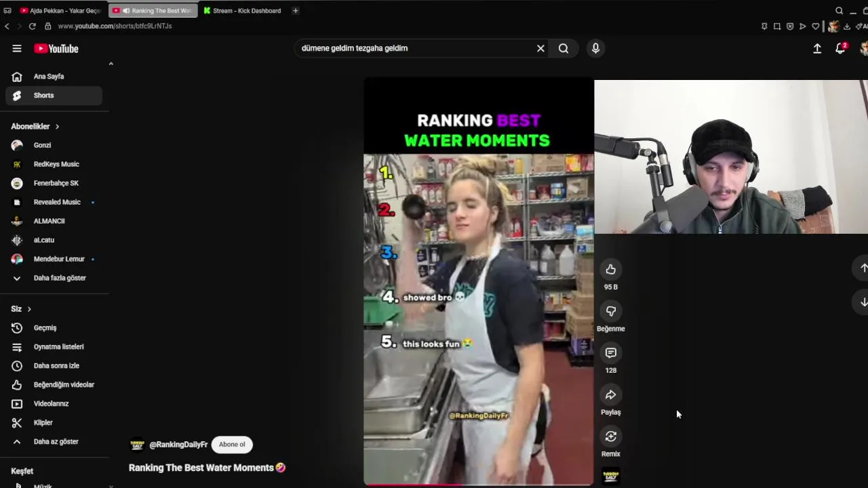
Task: Click the video title text
Action: 207,468
